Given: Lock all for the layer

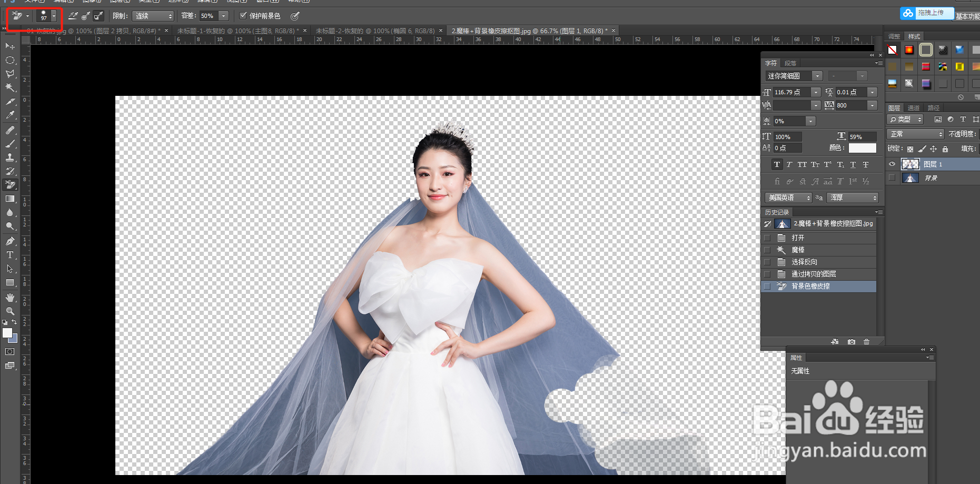Looking at the screenshot, I should coord(945,149).
